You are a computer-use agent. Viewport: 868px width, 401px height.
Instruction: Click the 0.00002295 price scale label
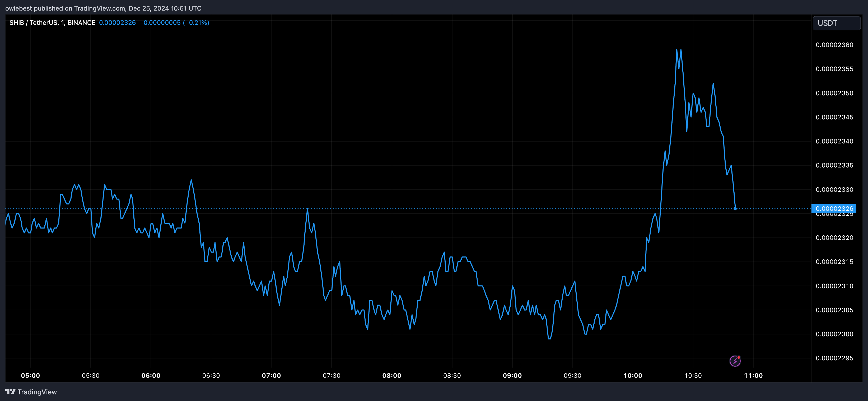834,358
